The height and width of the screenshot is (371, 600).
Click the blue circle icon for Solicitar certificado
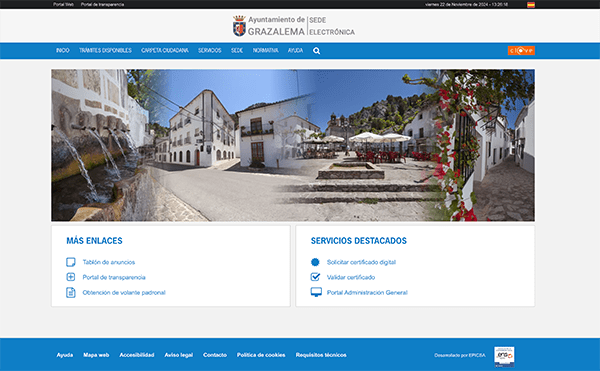point(315,262)
